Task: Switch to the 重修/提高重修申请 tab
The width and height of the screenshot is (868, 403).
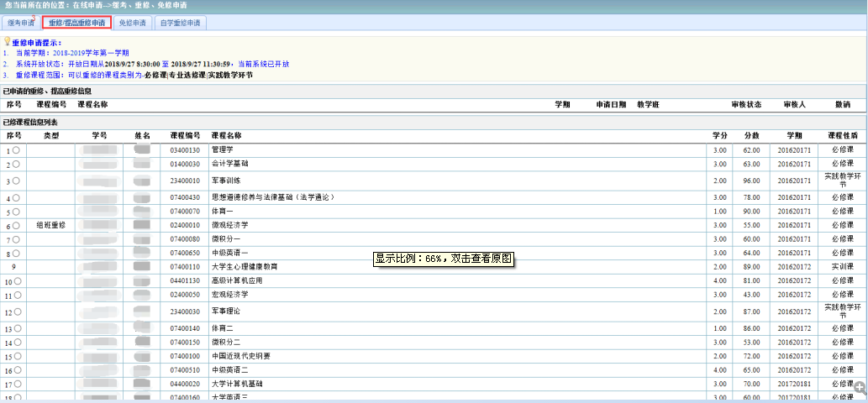Action: coord(76,23)
